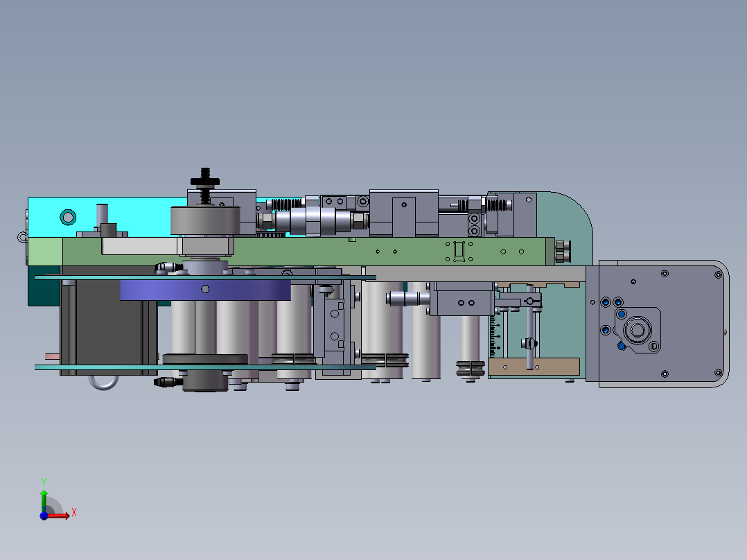
Task: Select the purple disc on the left
Action: coord(204,288)
